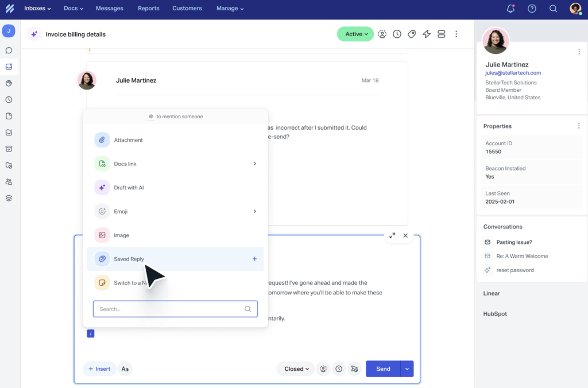Assign the conversation using the assignee icon
This screenshot has width=588, height=388.
click(x=382, y=34)
